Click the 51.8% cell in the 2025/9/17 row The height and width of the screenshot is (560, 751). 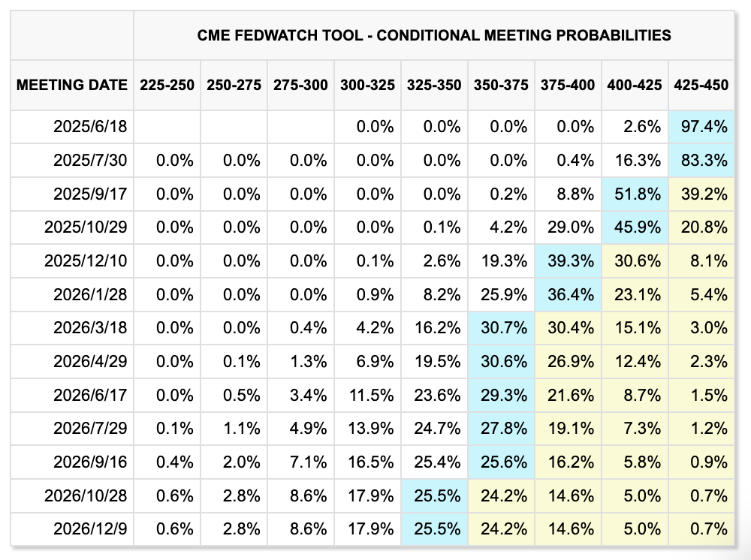click(635, 194)
